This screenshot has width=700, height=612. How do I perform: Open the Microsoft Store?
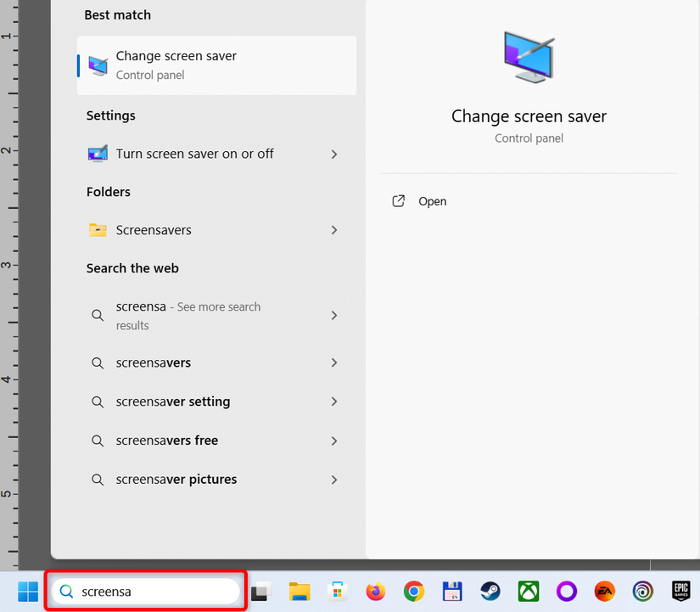click(x=337, y=591)
